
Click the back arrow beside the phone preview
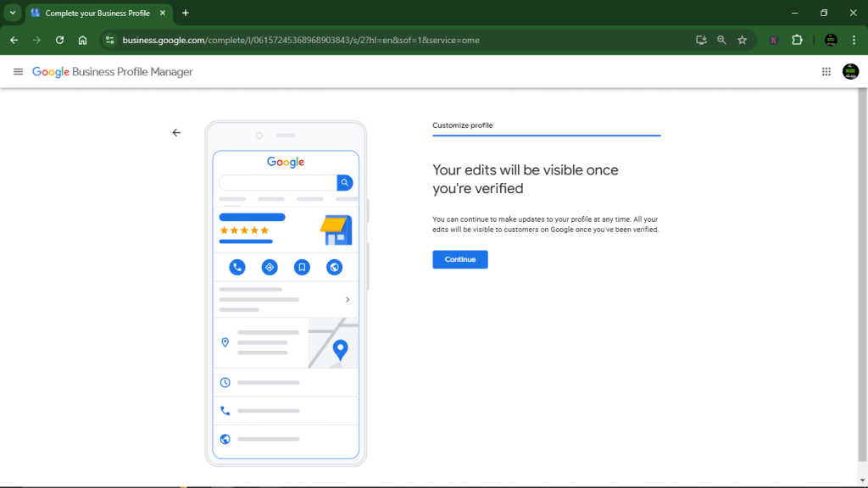coord(176,132)
